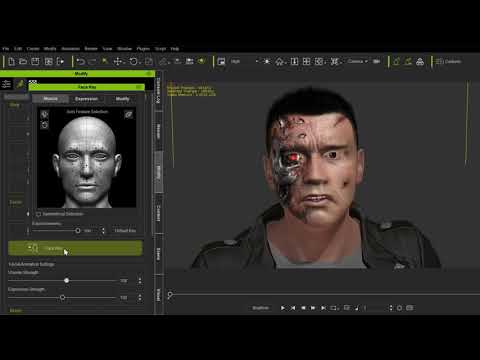Click the playback settings gear icon
The width and height of the screenshot is (480, 360).
coord(399,308)
